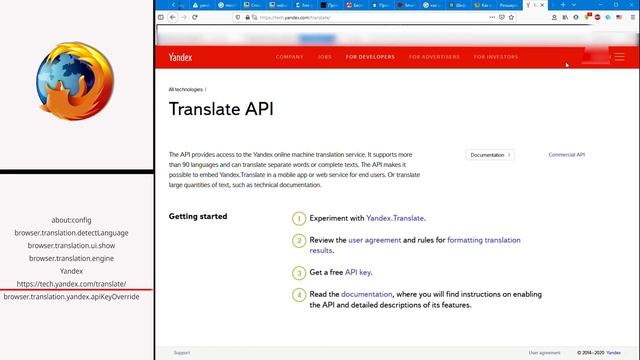This screenshot has height=360, width=640.
Task: Click https://tech.yandex.com/translate/ text in left panel
Action: [71, 284]
